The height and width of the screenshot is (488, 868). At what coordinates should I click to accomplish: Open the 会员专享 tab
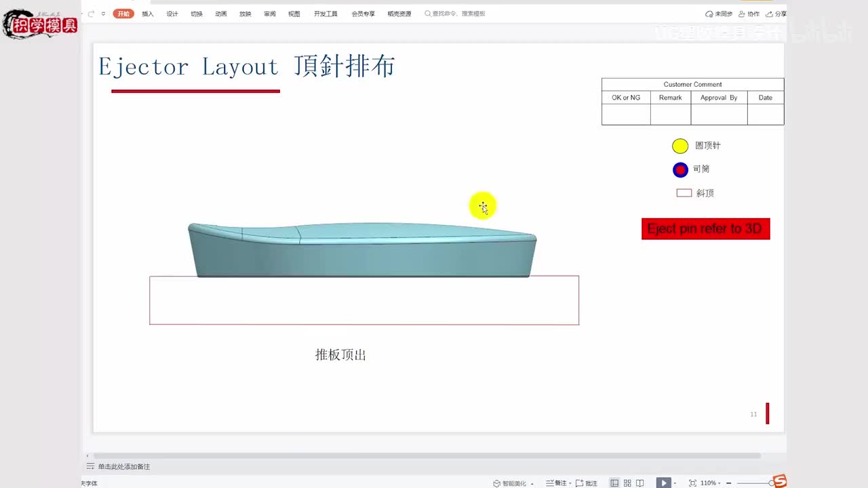click(363, 14)
